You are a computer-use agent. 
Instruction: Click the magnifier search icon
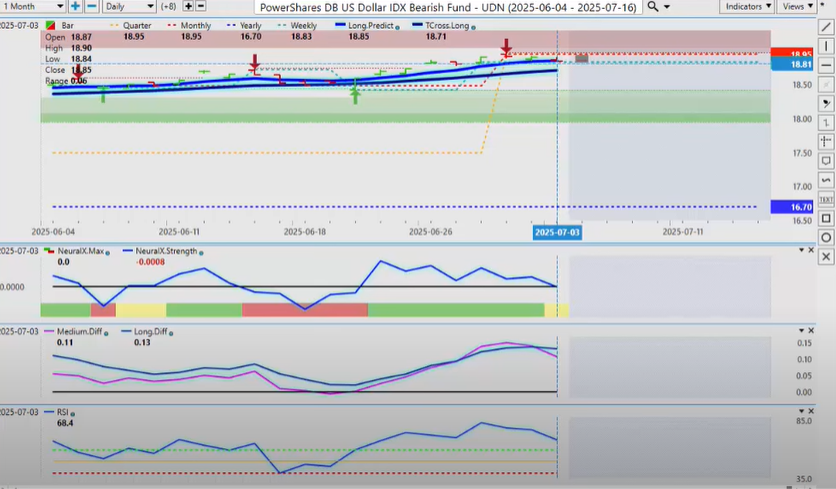(x=654, y=6)
